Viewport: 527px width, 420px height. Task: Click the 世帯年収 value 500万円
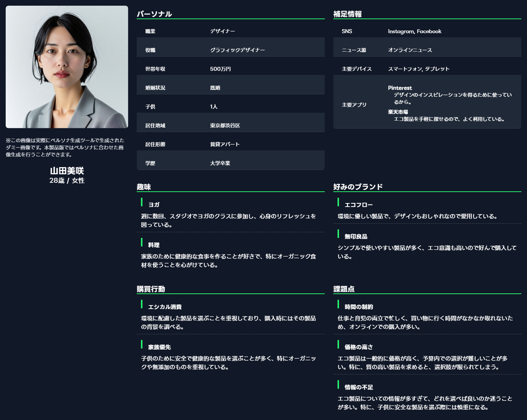pos(220,69)
